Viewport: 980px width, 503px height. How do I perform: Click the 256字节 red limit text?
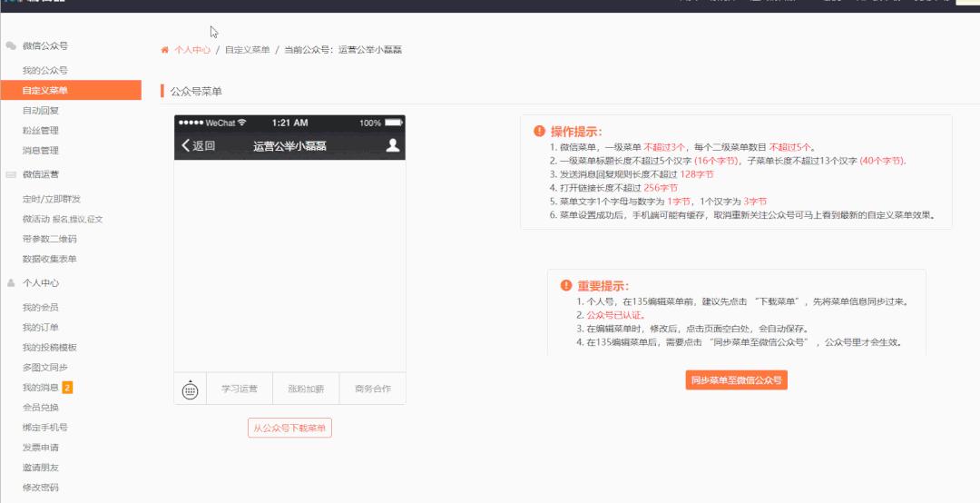click(x=661, y=188)
